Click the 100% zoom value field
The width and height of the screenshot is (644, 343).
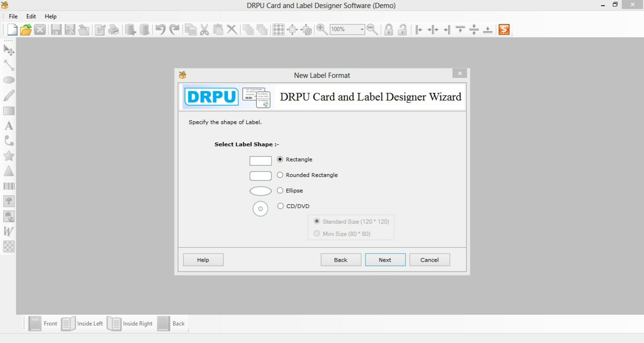coord(344,30)
